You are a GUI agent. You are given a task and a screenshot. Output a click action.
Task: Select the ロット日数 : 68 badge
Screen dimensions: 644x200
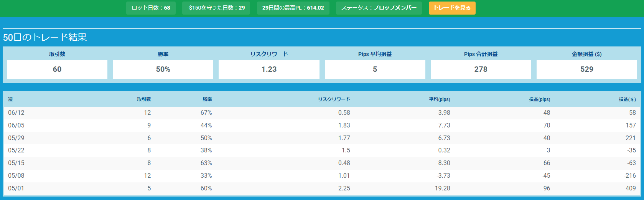coord(151,8)
